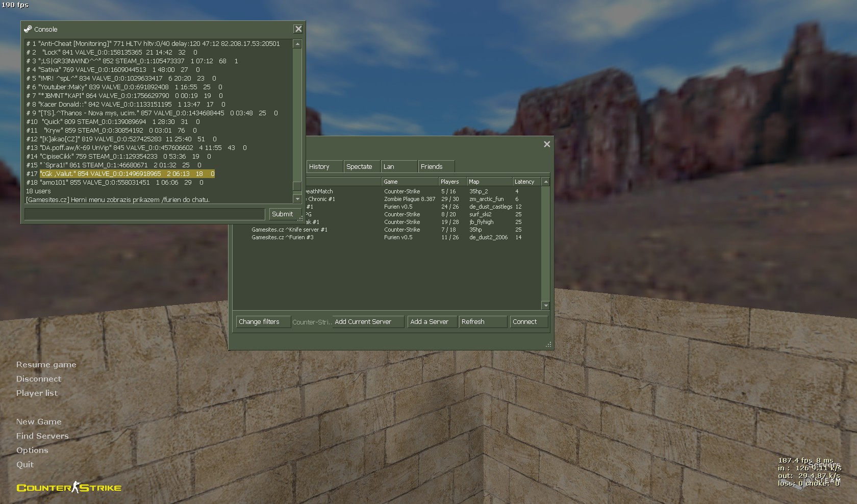Close the server browser window
Image resolution: width=857 pixels, height=504 pixels.
click(547, 144)
